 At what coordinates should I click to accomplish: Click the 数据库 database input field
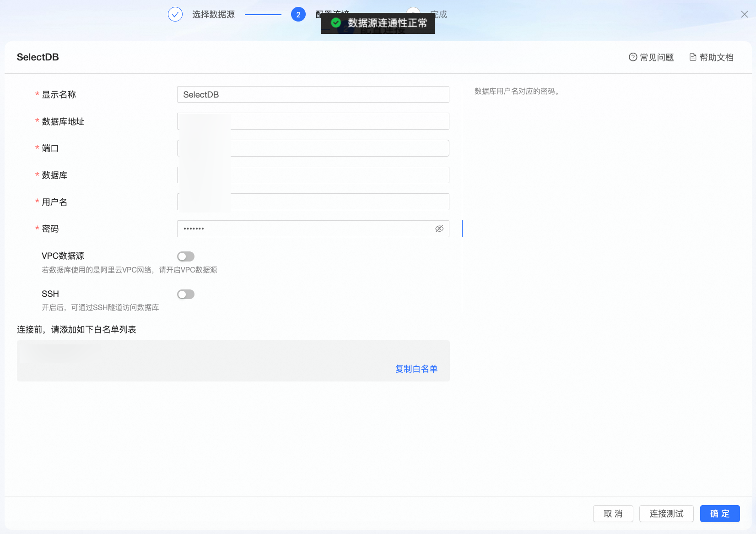pyautogui.click(x=313, y=175)
